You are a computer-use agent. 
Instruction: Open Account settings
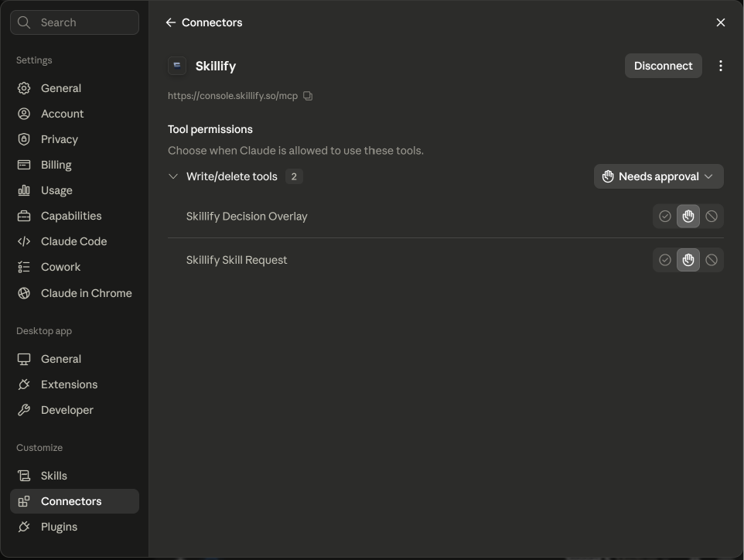[74, 114]
